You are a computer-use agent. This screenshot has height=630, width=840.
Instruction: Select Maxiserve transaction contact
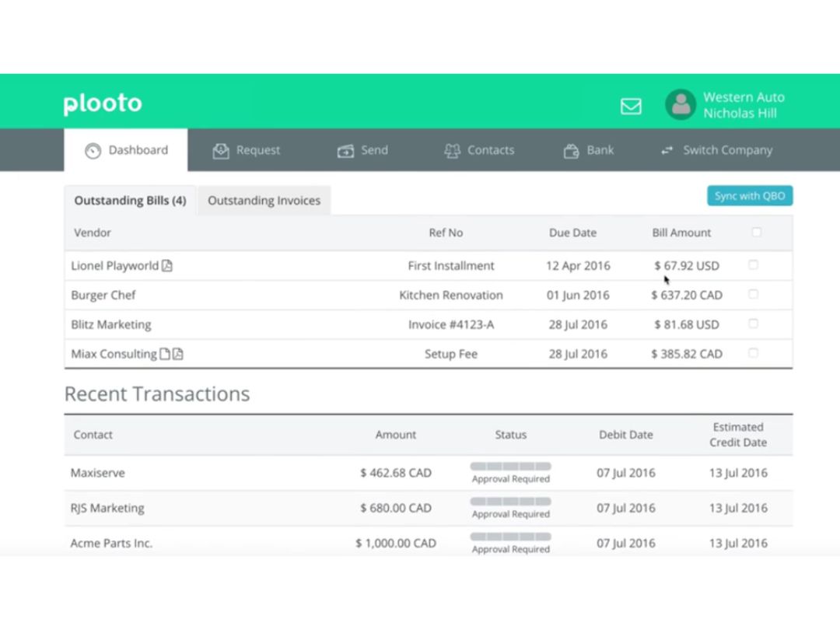point(97,473)
